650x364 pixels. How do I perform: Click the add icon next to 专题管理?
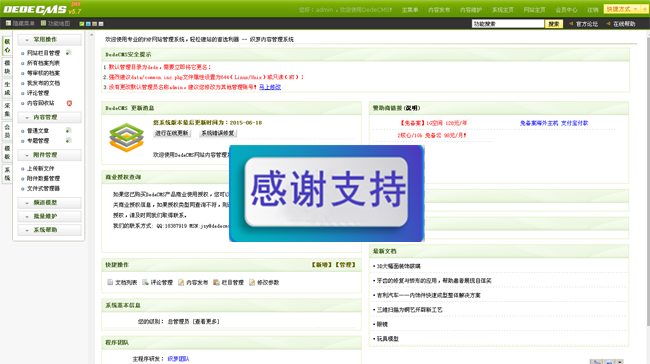coord(68,141)
